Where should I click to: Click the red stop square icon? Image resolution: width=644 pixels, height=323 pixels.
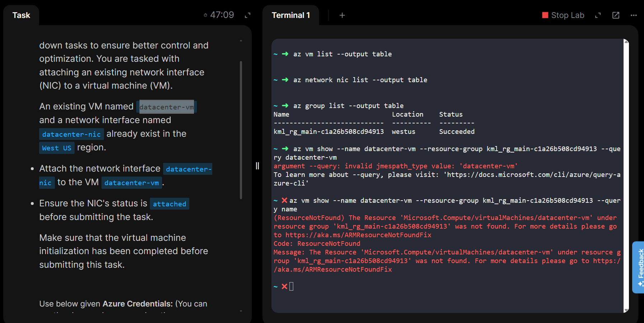[545, 15]
